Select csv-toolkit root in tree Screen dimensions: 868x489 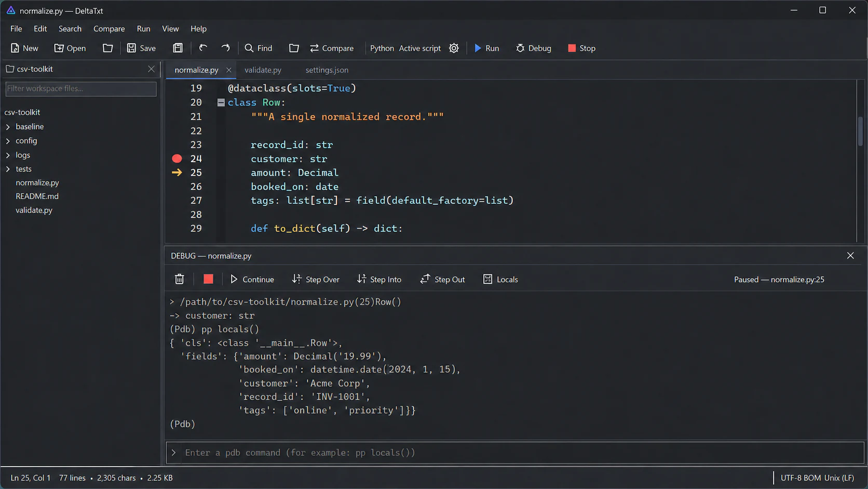[x=22, y=112]
